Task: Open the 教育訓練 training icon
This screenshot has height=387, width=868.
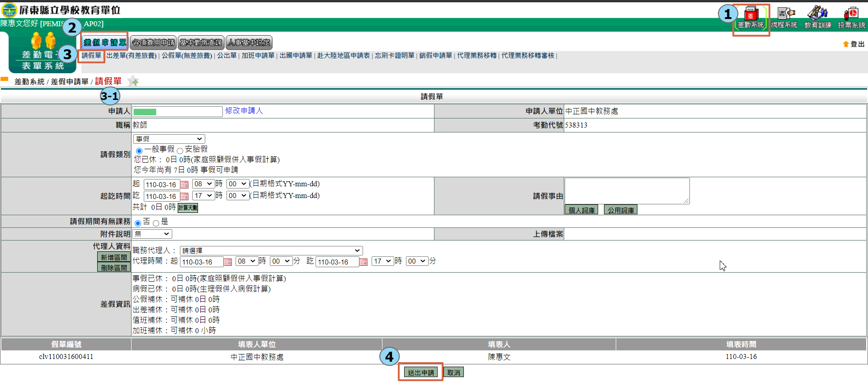Action: click(x=818, y=18)
